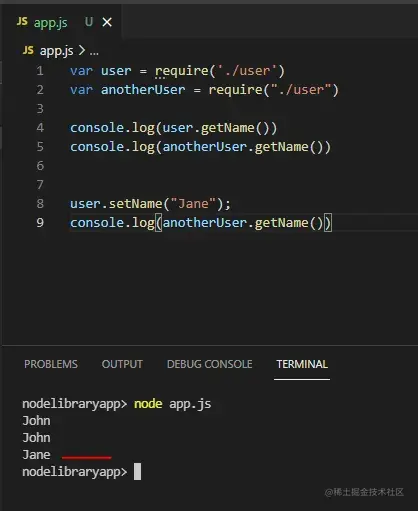418x511 pixels.
Task: Click 'setName' on line 8
Action: click(x=136, y=204)
